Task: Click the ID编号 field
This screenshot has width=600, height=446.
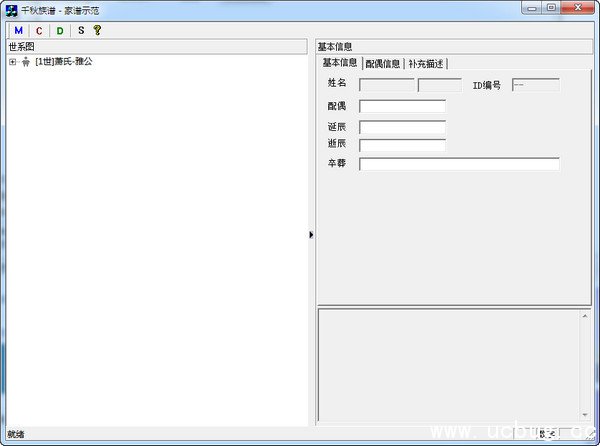Action: [535, 85]
